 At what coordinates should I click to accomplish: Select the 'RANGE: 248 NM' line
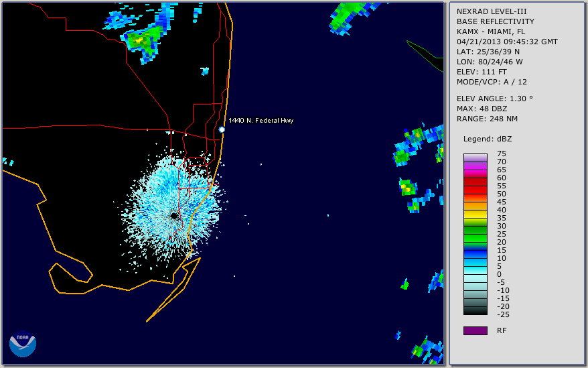tap(487, 119)
